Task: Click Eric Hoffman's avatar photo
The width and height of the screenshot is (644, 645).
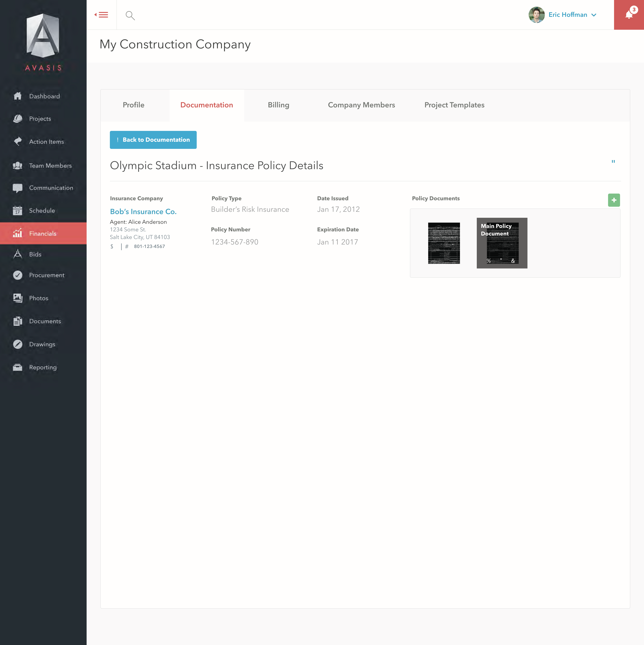Action: click(x=537, y=15)
